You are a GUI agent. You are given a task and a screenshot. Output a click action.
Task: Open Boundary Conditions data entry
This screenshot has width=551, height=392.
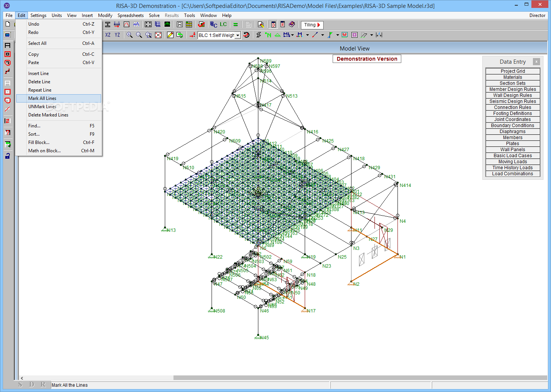pyautogui.click(x=513, y=126)
